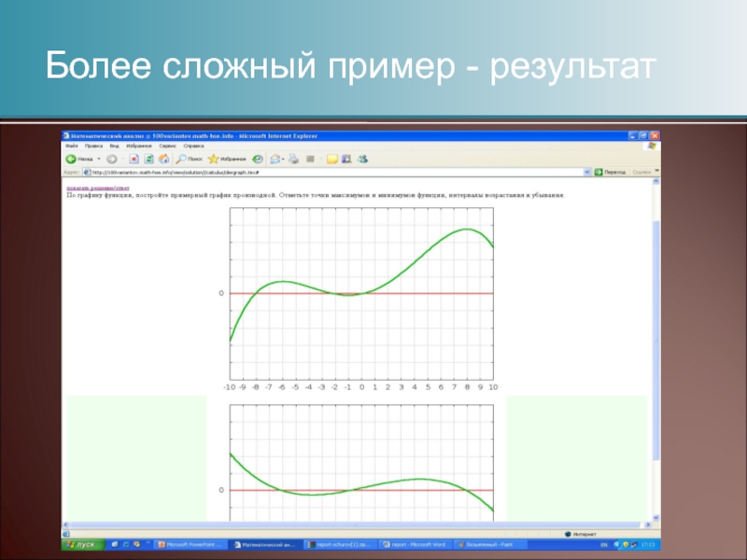Switch to Microsoft PowerPoint taskbar button
This screenshot has height=560, width=747.
(190, 544)
